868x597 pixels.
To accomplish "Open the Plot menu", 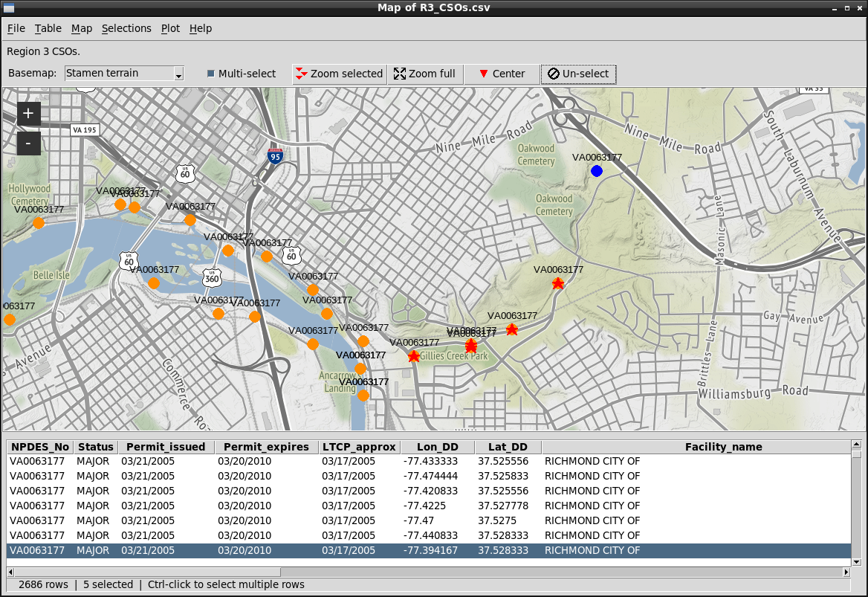I will point(170,28).
